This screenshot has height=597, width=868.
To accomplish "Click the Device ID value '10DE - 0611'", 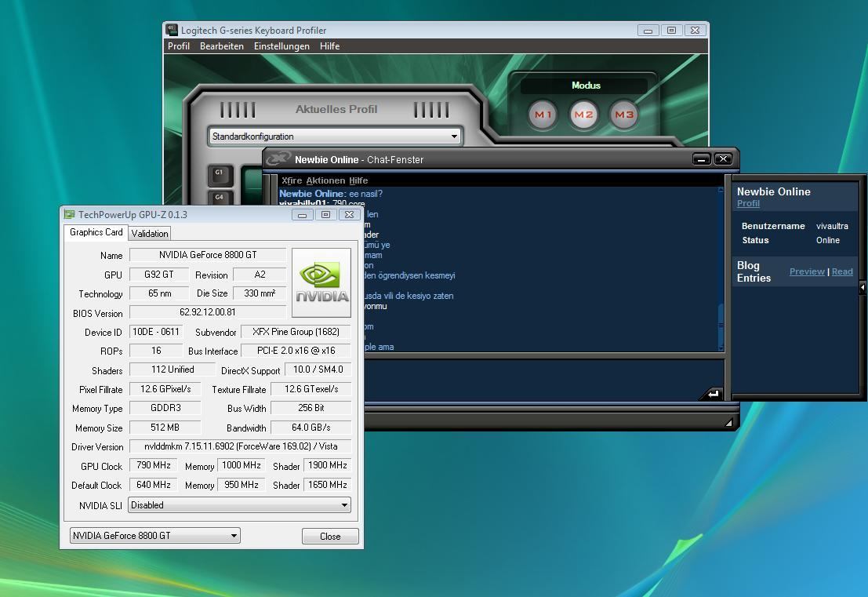I will click(156, 332).
